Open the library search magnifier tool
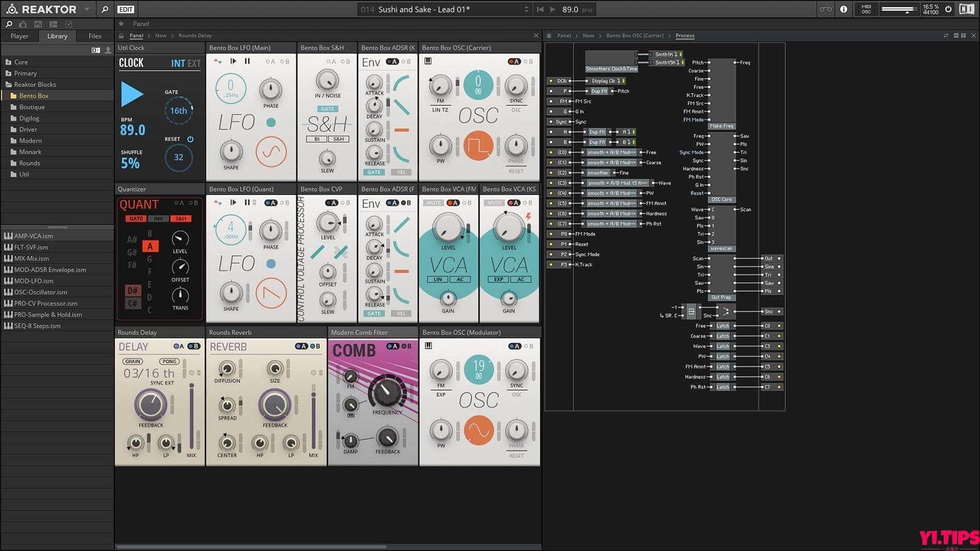 8,24
